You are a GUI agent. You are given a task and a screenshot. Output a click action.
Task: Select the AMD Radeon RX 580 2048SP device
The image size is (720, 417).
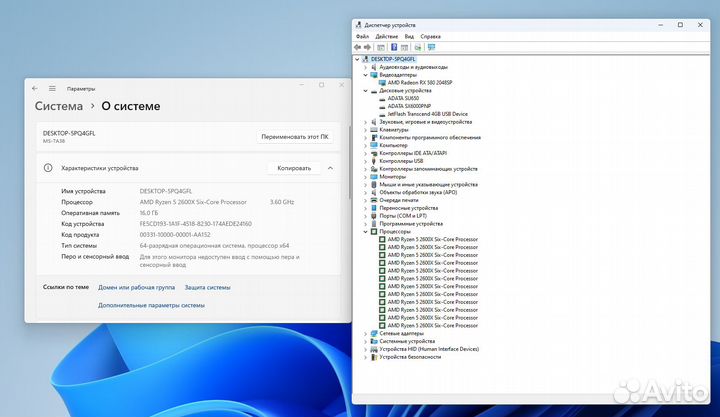point(419,81)
